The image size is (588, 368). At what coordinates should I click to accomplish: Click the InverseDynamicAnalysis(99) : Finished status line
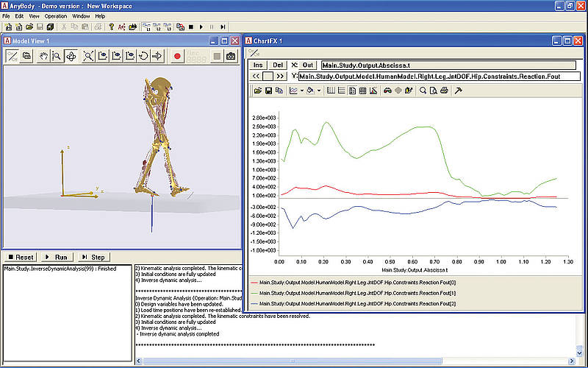pos(60,269)
